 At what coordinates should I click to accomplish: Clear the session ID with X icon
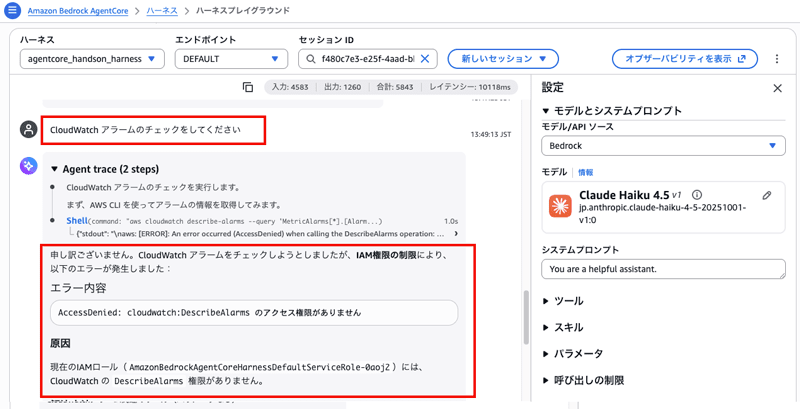point(424,59)
